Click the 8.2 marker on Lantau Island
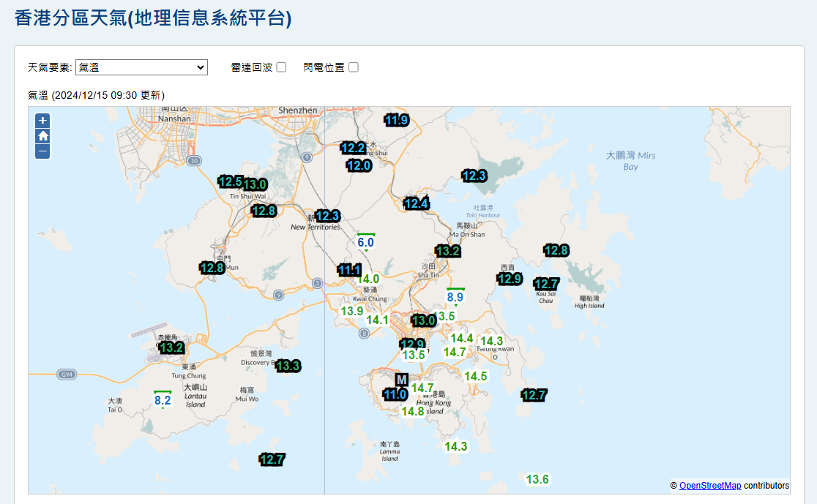Viewport: 817px width, 504px height. click(163, 400)
